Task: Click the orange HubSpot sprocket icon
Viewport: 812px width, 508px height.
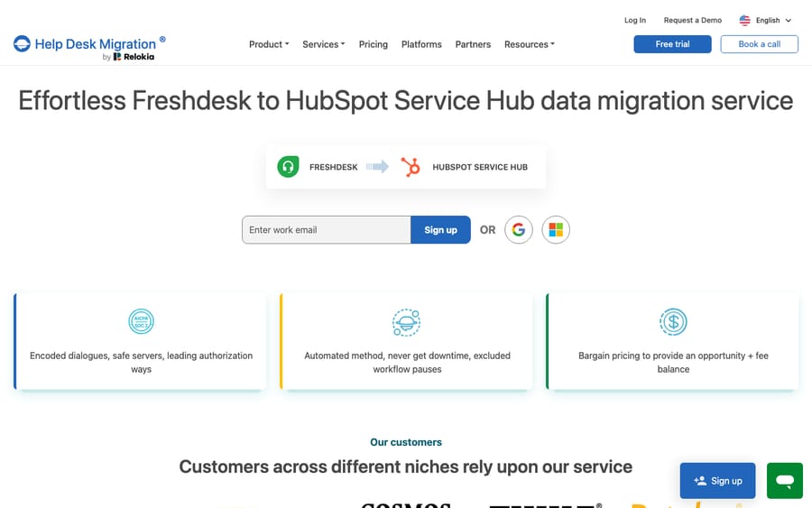Action: (x=411, y=167)
